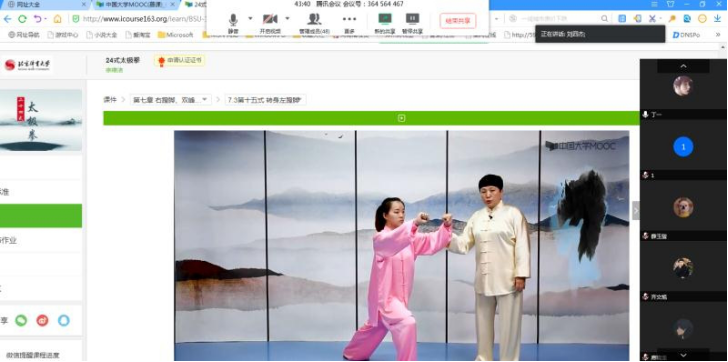Viewport: 728px width, 362px height.
Task: Click the browser reload icon
Action: coord(22,19)
